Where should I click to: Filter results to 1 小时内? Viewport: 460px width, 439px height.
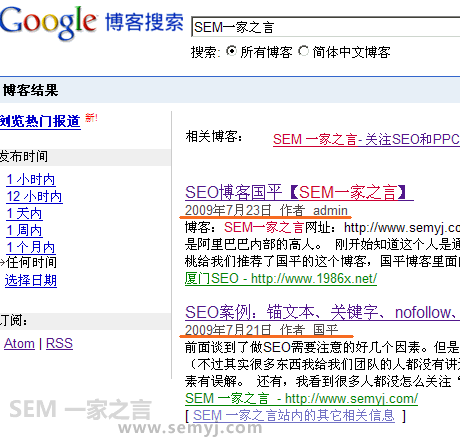31,180
